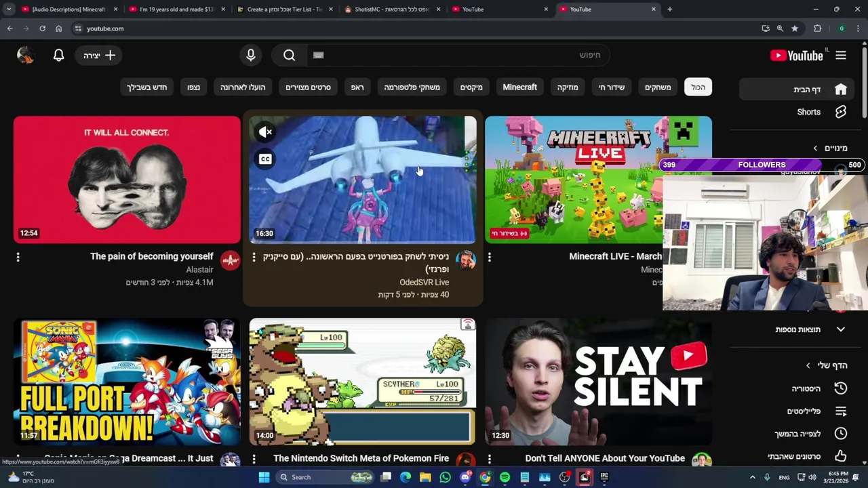Open the OdedSVR Live channel avatar

466,260
